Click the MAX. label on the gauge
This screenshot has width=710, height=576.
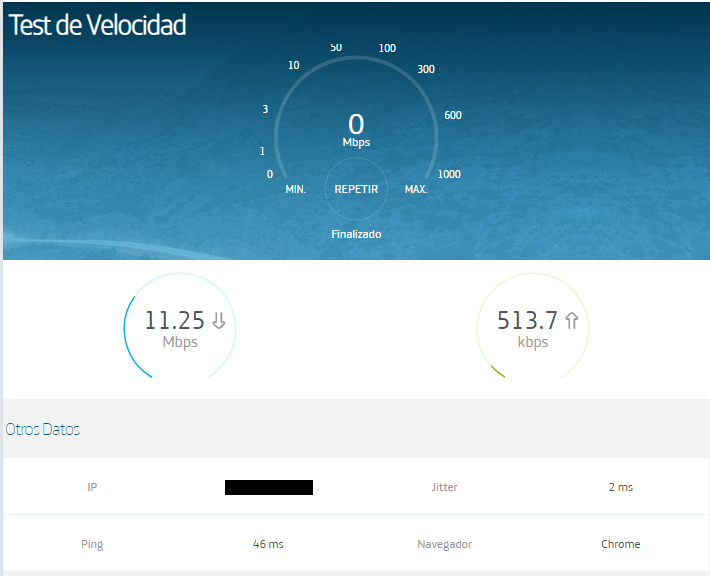pos(416,189)
